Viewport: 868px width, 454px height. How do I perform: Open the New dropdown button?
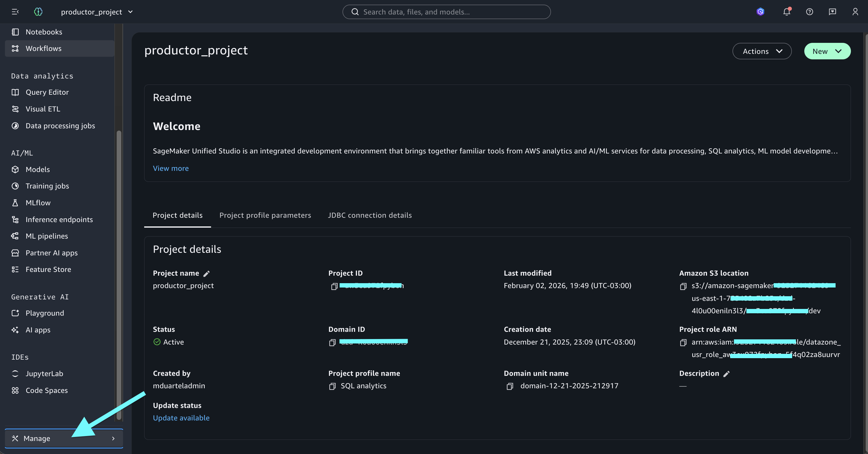click(827, 51)
